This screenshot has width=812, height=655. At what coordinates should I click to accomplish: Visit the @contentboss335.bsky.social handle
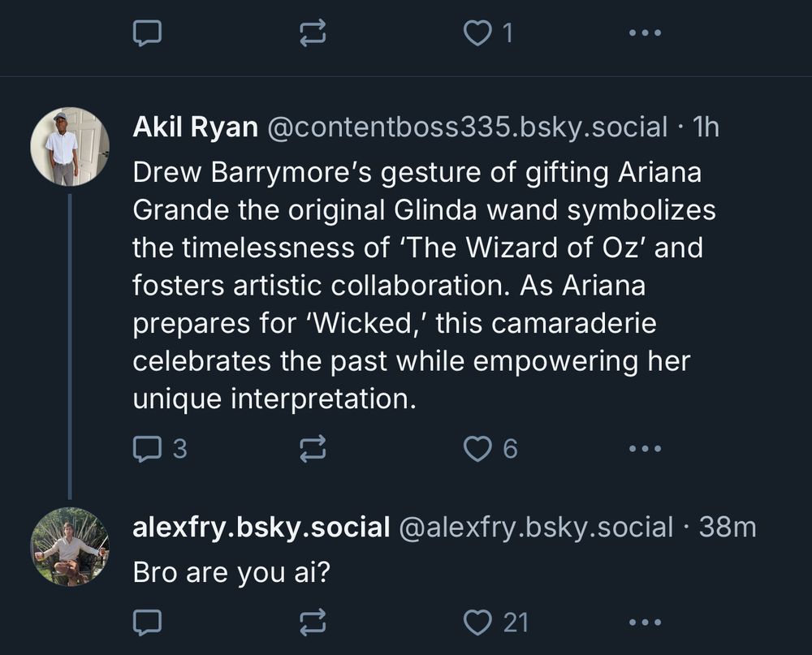click(467, 127)
